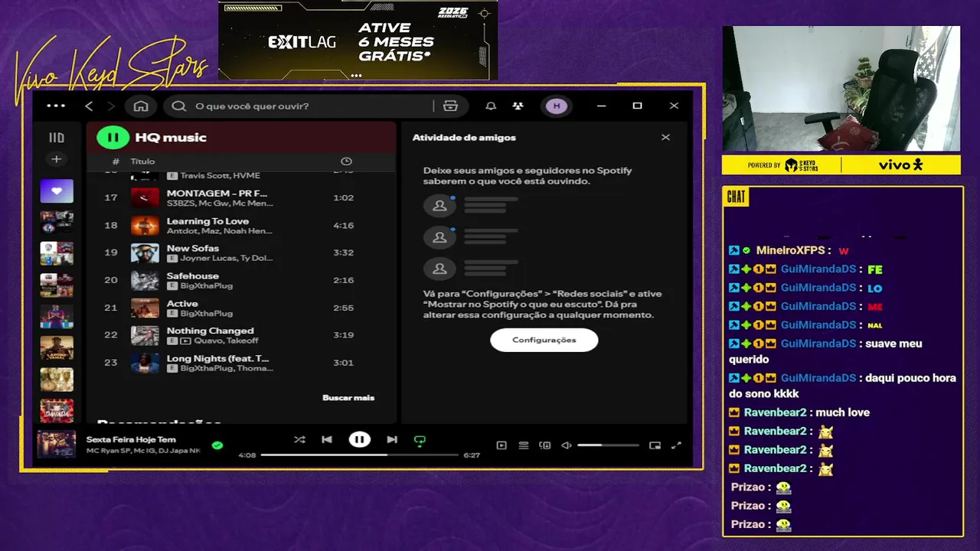Sort by the Título column header
Viewport: 980px width, 551px height.
[142, 161]
